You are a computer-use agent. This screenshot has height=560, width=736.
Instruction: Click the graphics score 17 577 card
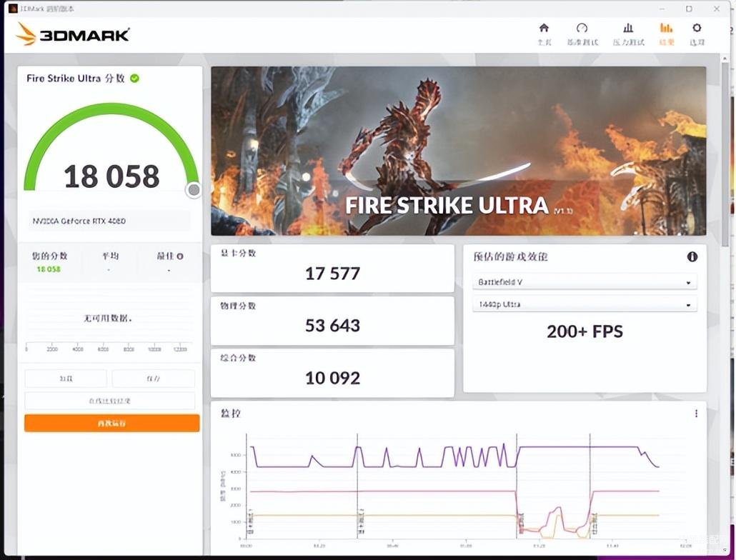(332, 269)
